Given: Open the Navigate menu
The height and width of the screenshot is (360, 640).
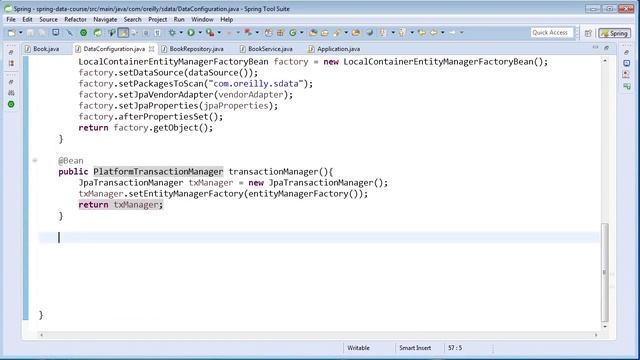Looking at the screenshot, I should coord(105,19).
